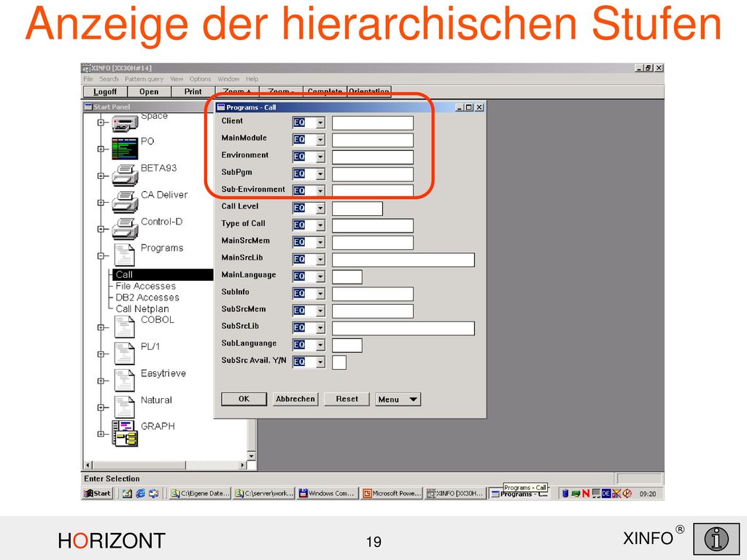Expand the COBOL tree node
747x560 pixels.
(101, 327)
